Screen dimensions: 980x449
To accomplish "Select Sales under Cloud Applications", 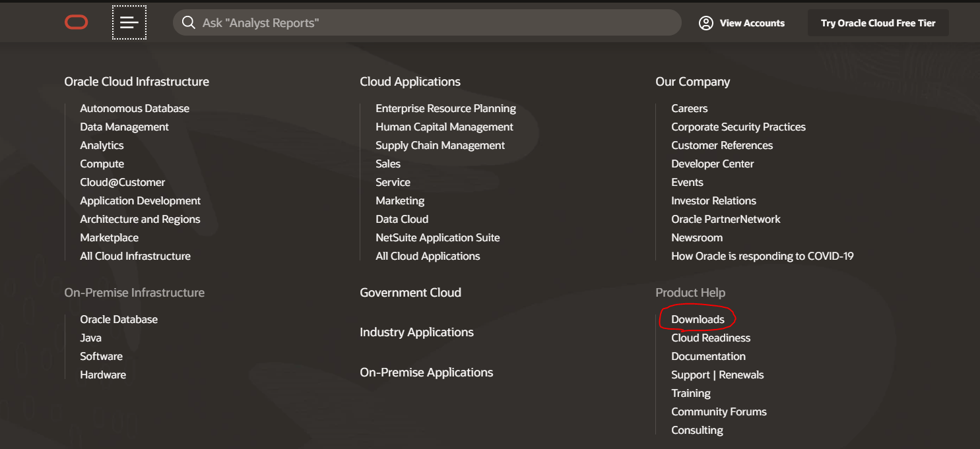I will pyautogui.click(x=388, y=164).
